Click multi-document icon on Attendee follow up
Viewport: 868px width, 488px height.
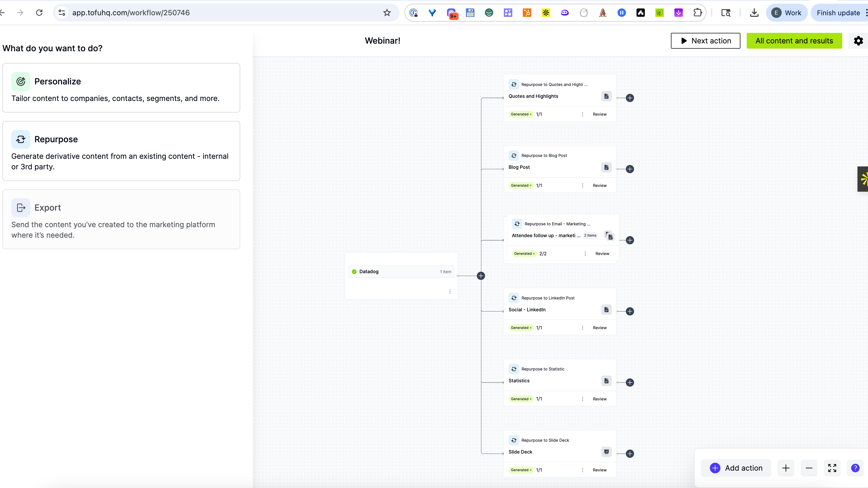pyautogui.click(x=609, y=236)
